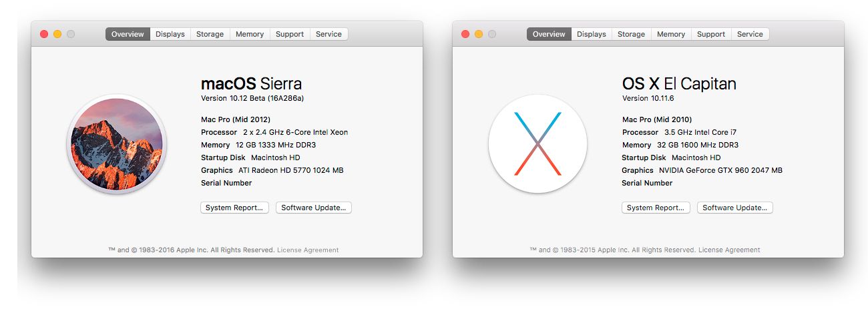Click version text 10.12 Beta (16A286a)
The image size is (868, 311).
(x=252, y=98)
